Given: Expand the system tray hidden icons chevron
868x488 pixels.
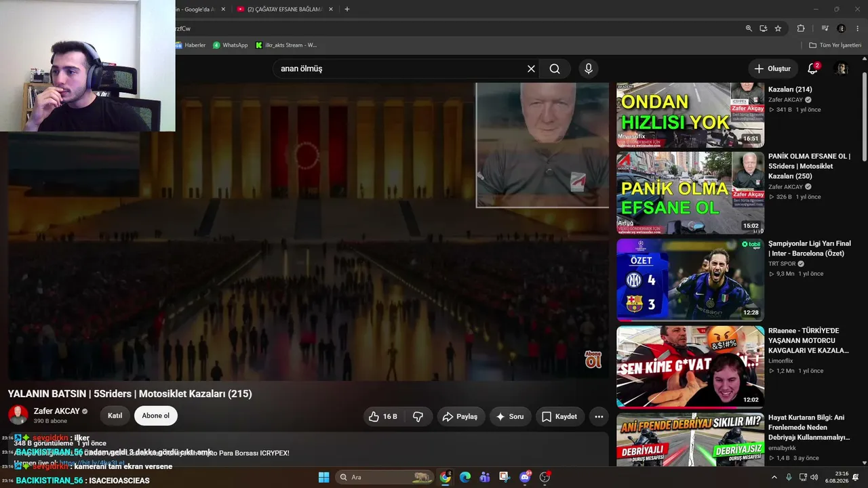Looking at the screenshot, I should 774,477.
